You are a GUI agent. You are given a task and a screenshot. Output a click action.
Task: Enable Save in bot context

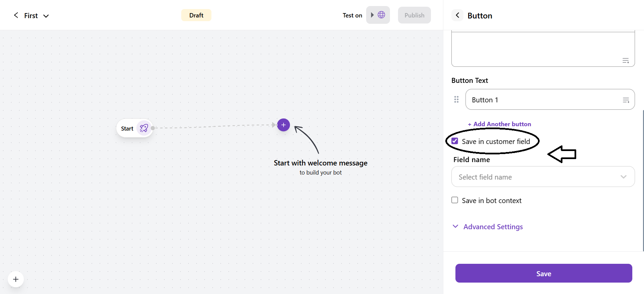point(455,200)
